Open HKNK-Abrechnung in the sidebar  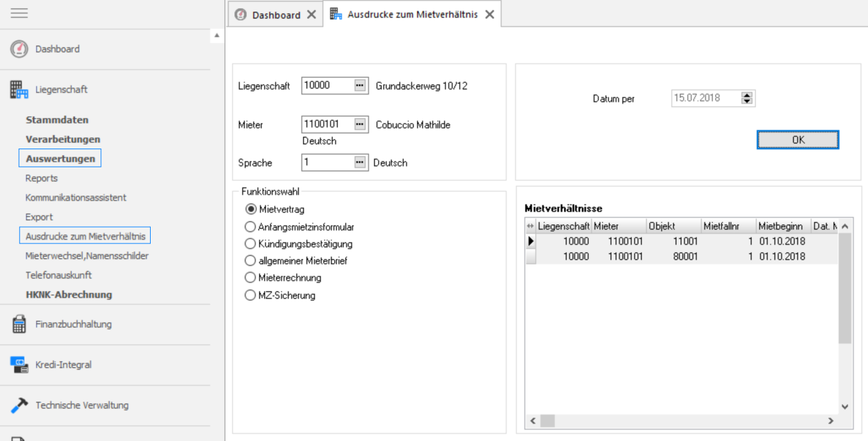[x=69, y=294]
